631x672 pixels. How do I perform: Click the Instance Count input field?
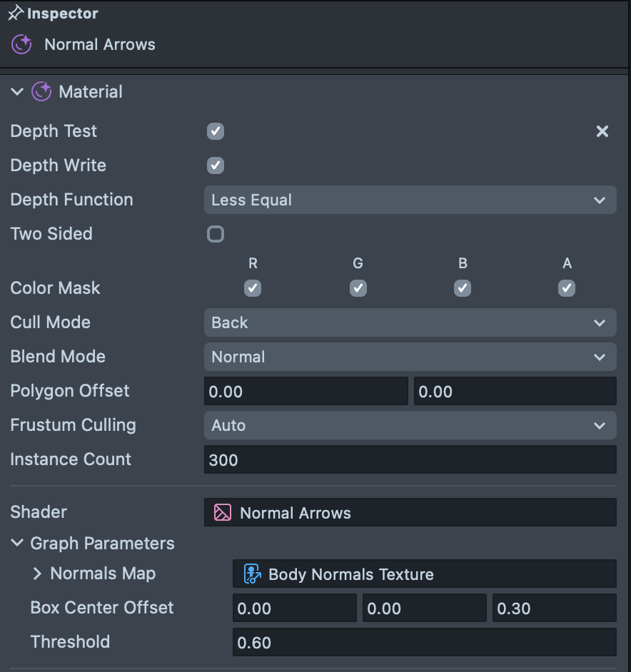tap(410, 460)
